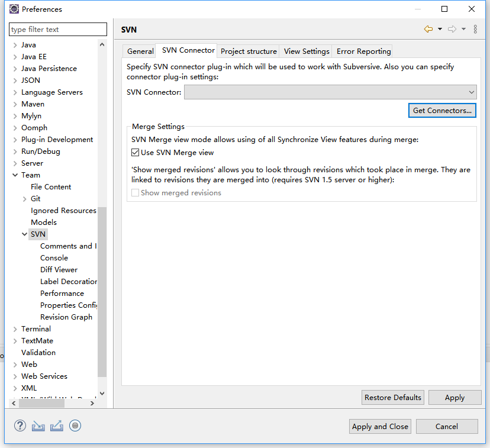
Task: Click the Eclipse icon in title bar
Action: click(x=14, y=9)
